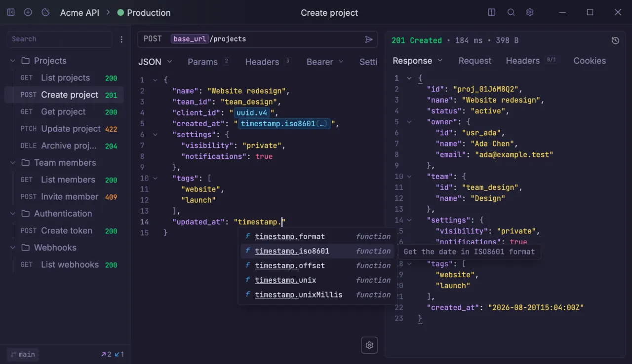
Task: Click the Webhooks folder icon
Action: [25, 248]
